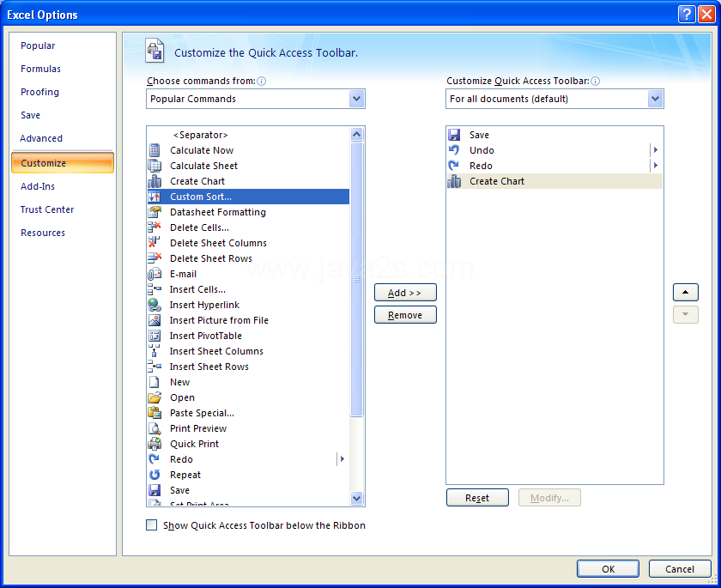The image size is (721, 588).
Task: Click the Help question mark button
Action: [x=687, y=15]
